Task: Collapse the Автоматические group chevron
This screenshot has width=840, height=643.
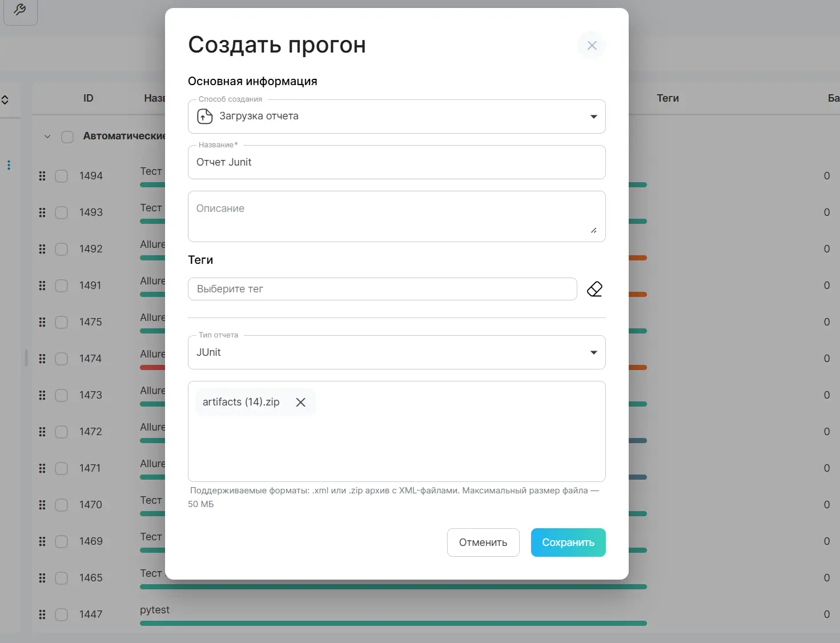Action: (x=47, y=136)
